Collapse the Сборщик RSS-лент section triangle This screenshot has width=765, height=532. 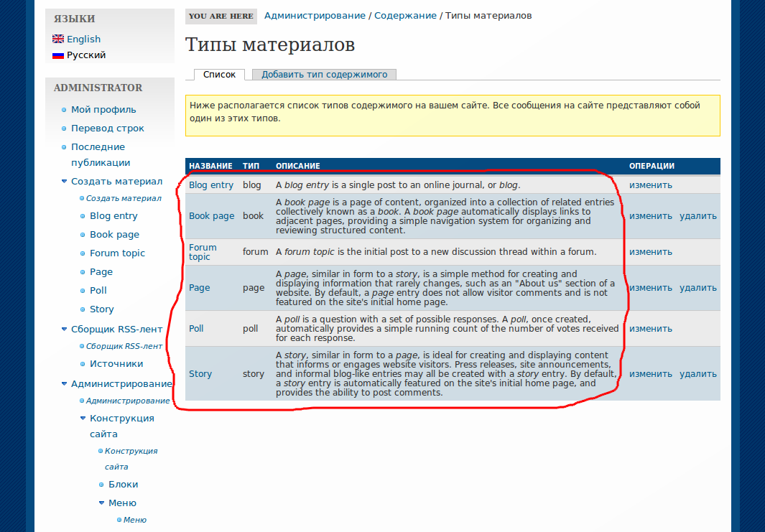[63, 329]
